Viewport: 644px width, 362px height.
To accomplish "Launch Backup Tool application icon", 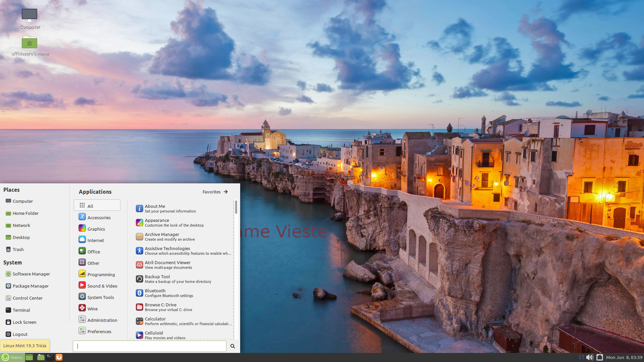I will (x=140, y=279).
